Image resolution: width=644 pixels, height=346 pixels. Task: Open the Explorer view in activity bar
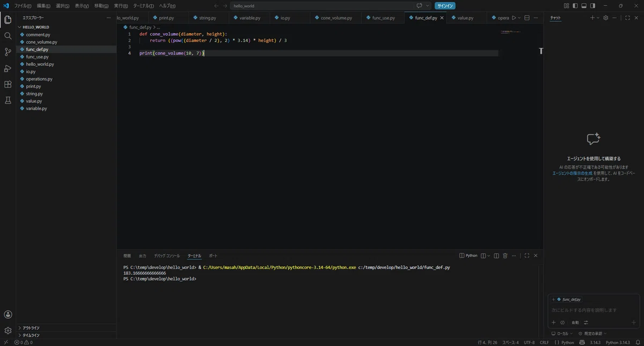tap(8, 20)
